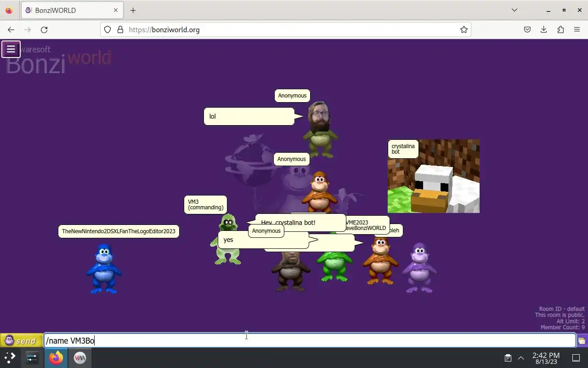Open the extensions puzzle icon
This screenshot has width=588, height=368.
560,29
